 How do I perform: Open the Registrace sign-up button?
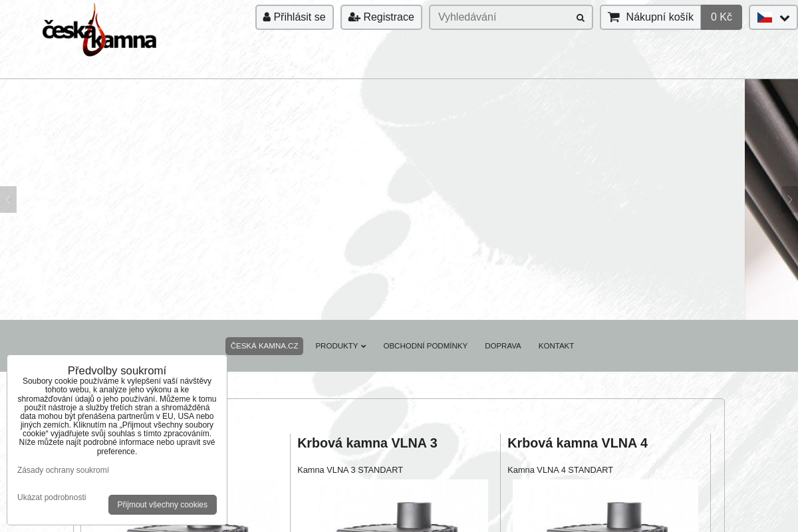381,17
